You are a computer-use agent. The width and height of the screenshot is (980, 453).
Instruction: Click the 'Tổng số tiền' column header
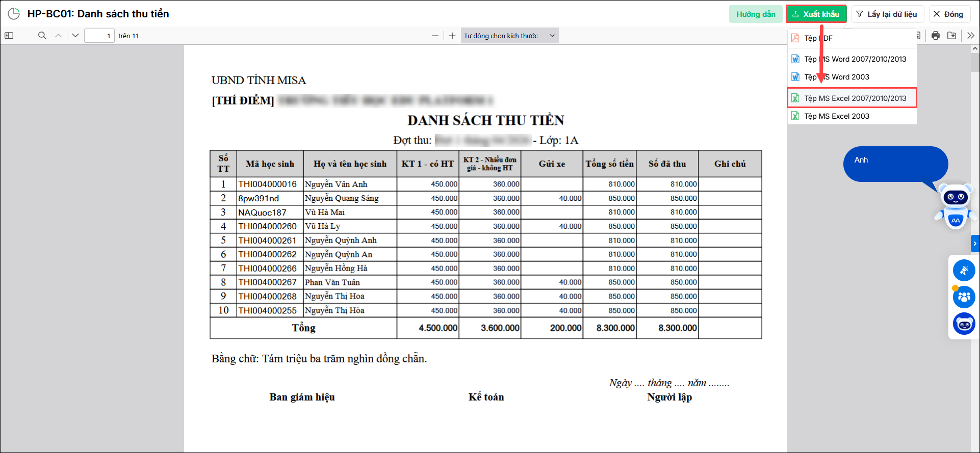pyautogui.click(x=609, y=164)
